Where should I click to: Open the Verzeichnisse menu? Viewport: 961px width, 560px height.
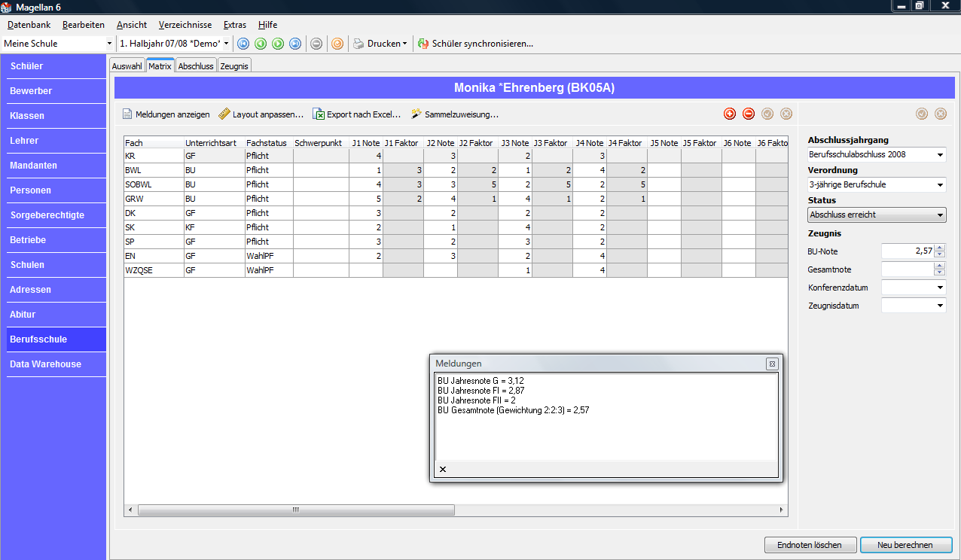185,25
